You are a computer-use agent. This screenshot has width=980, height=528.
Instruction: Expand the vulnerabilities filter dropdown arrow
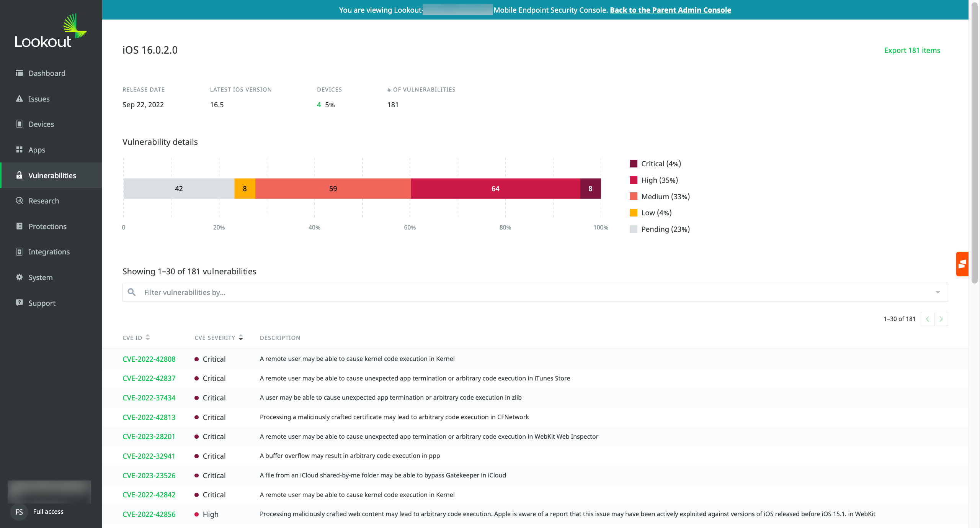tap(938, 292)
